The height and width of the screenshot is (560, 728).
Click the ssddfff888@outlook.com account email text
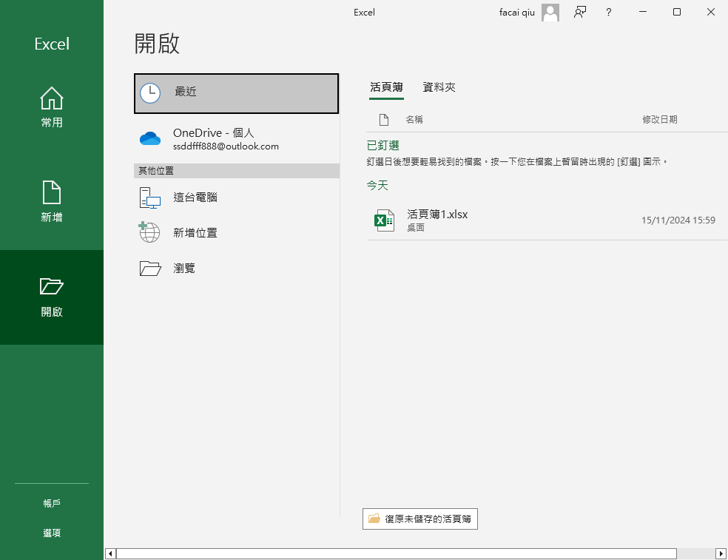(226, 146)
